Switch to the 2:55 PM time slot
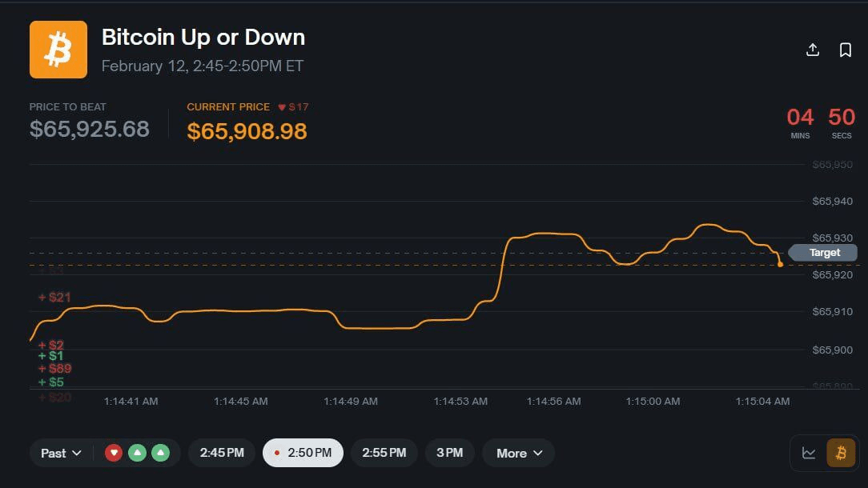This screenshot has height=488, width=868. pyautogui.click(x=384, y=453)
